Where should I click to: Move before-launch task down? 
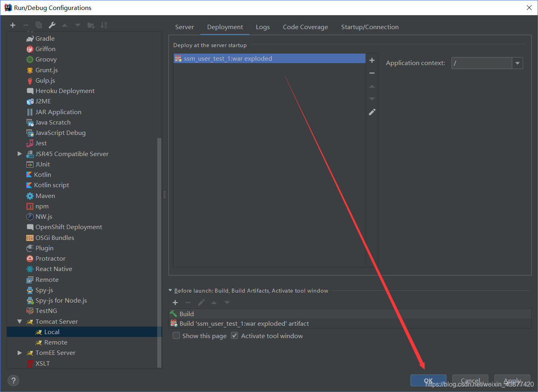point(227,303)
